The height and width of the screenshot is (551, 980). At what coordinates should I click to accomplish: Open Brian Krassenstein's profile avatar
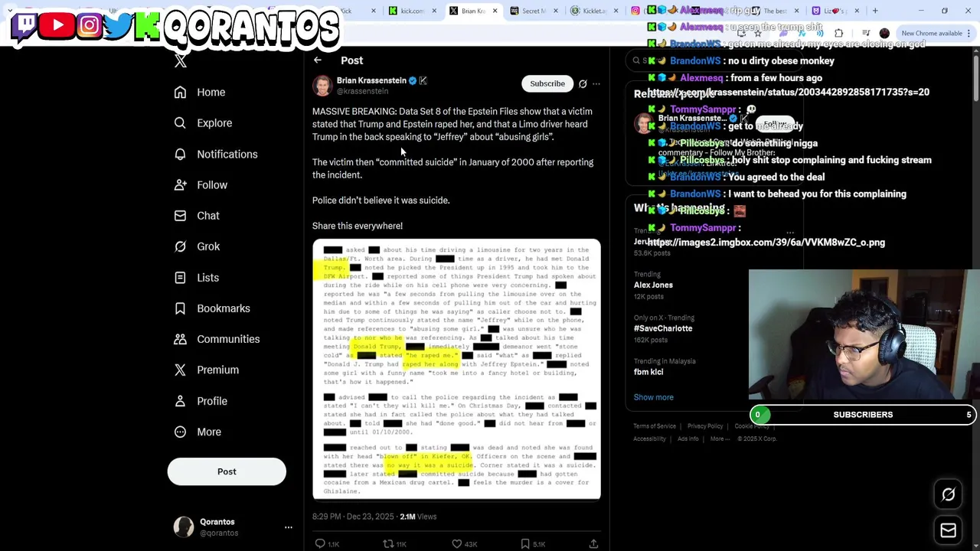point(322,85)
